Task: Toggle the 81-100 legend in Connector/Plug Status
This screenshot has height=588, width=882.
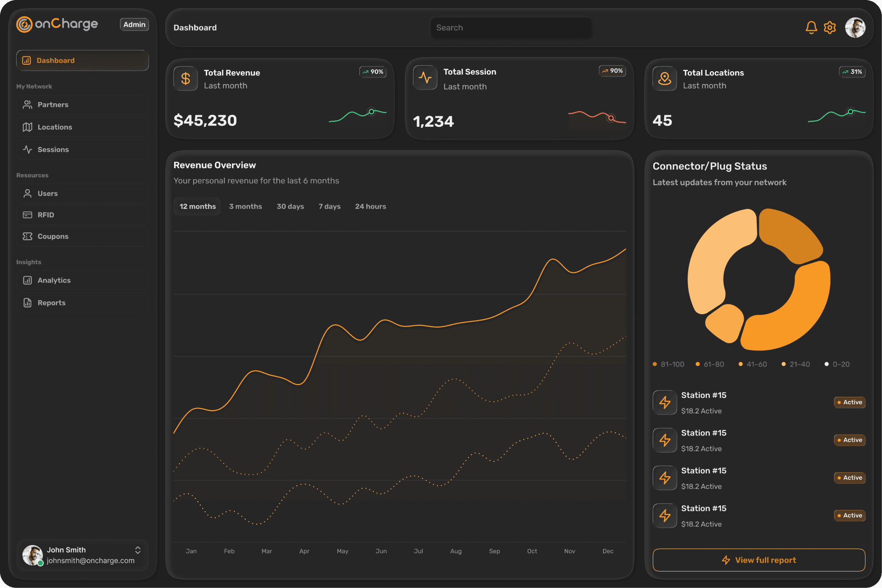Action: [x=668, y=364]
